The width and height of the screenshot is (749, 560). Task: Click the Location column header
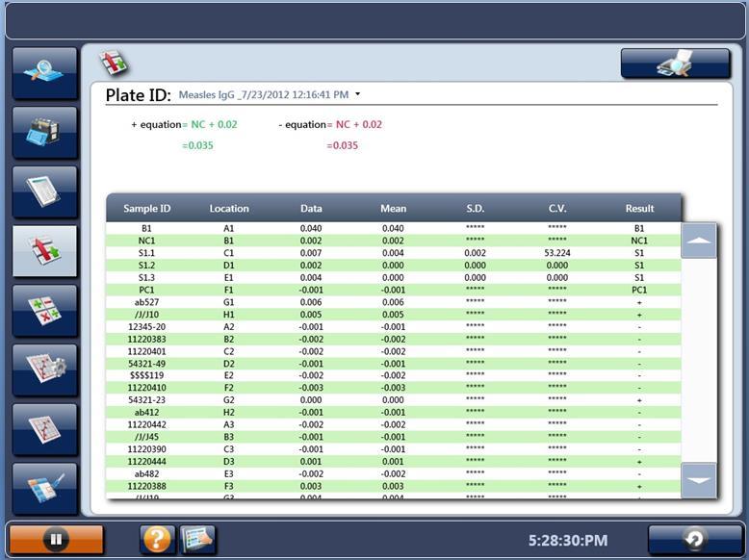click(229, 209)
